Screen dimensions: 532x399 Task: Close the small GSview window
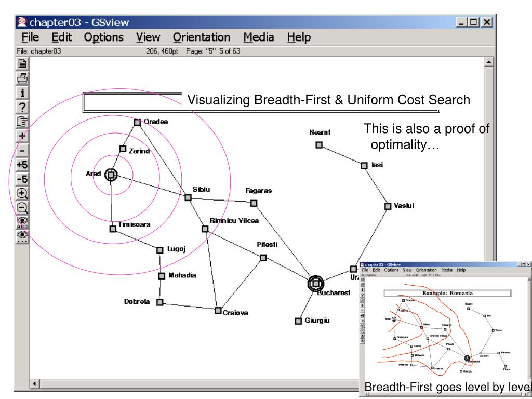click(x=528, y=264)
